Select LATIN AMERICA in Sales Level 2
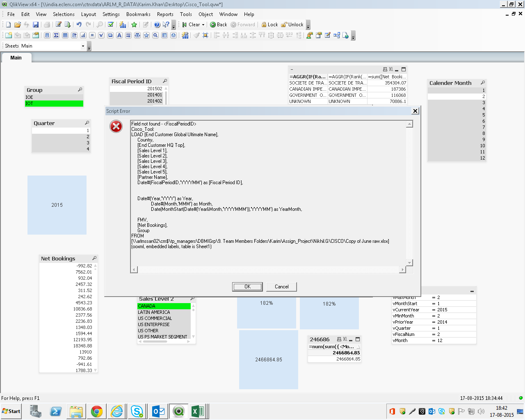 164,312
